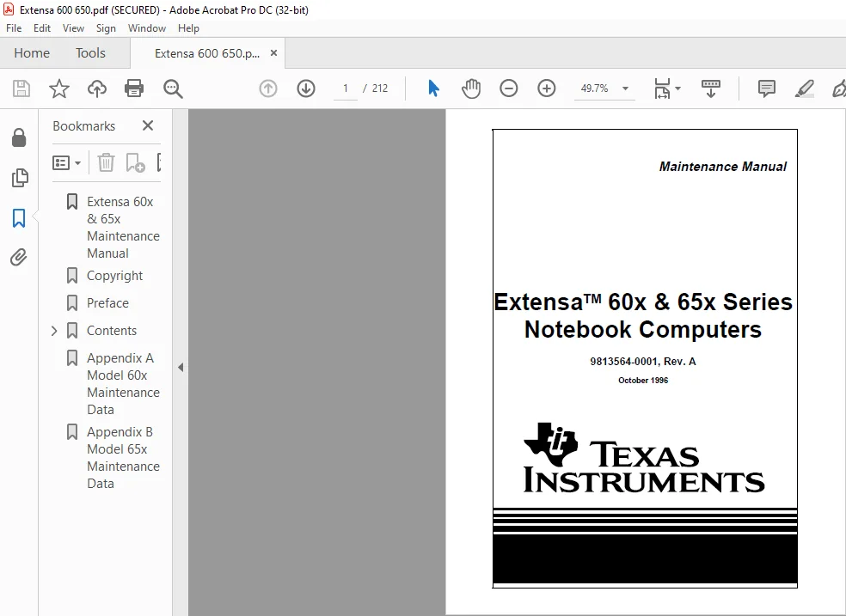Open the attachments paperclip panel

click(x=19, y=258)
